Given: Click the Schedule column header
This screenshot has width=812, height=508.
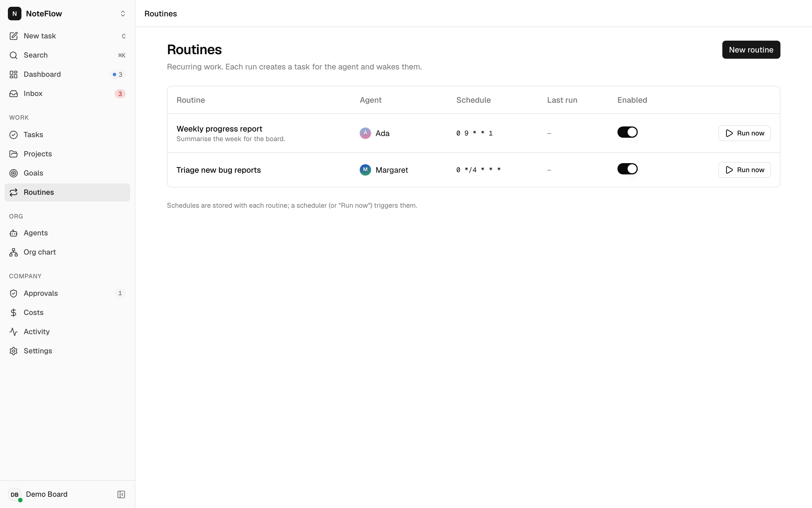Looking at the screenshot, I should (473, 100).
